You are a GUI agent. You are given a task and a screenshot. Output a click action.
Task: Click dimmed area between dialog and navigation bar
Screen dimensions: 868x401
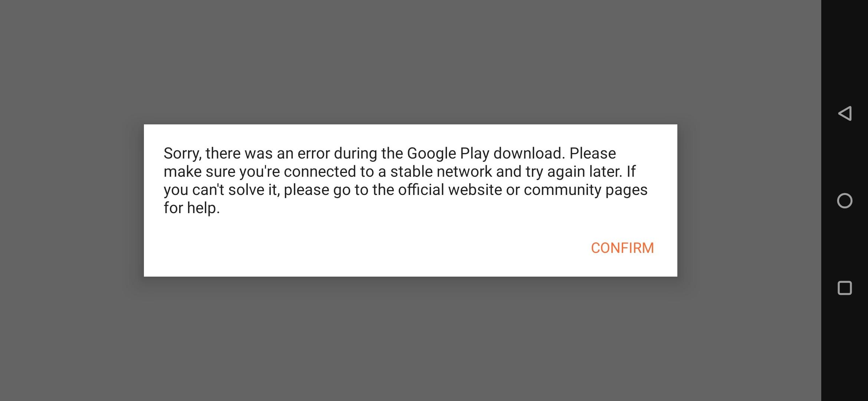point(749,200)
